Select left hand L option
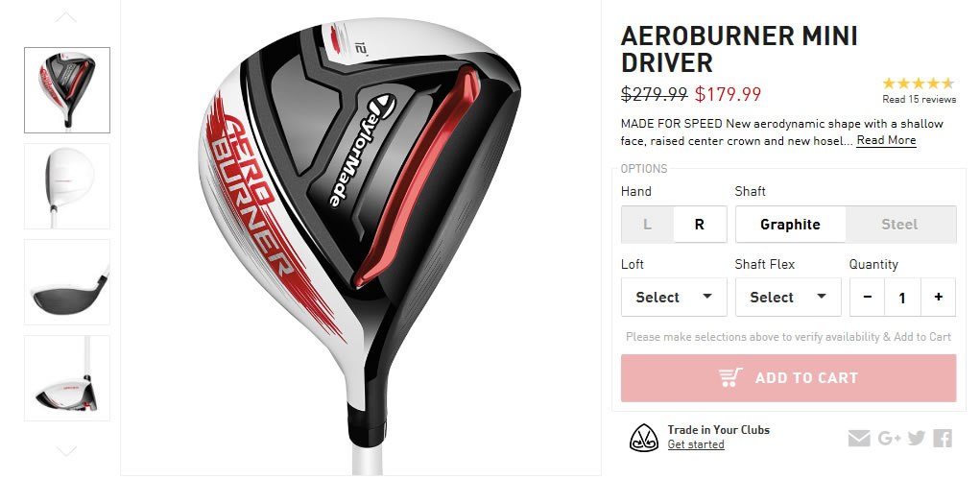Image resolution: width=980 pixels, height=479 pixels. coord(648,225)
